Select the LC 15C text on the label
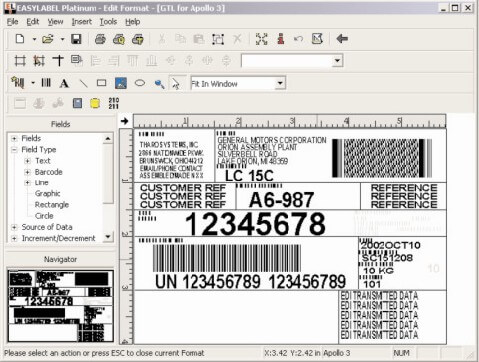The height and width of the screenshot is (362, 479). [x=249, y=176]
